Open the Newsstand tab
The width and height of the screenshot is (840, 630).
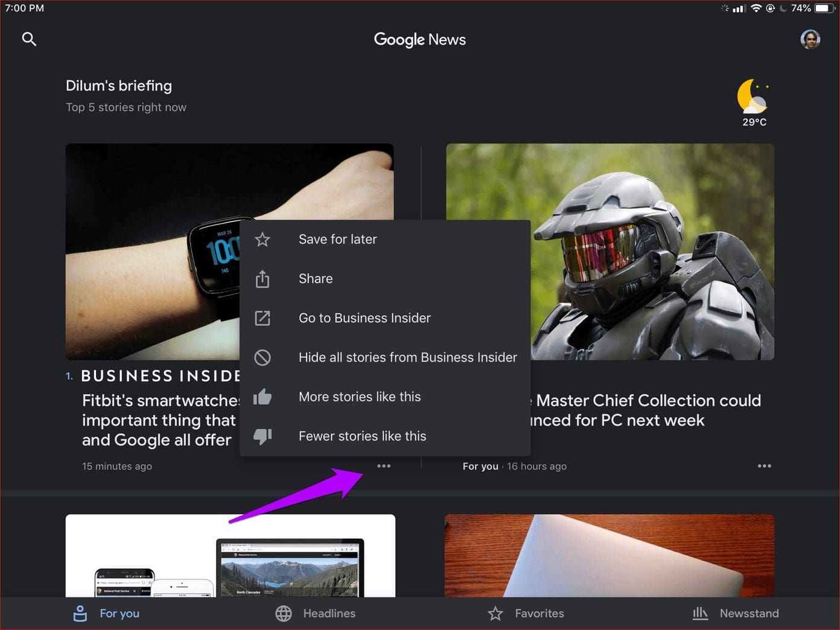[x=736, y=614]
